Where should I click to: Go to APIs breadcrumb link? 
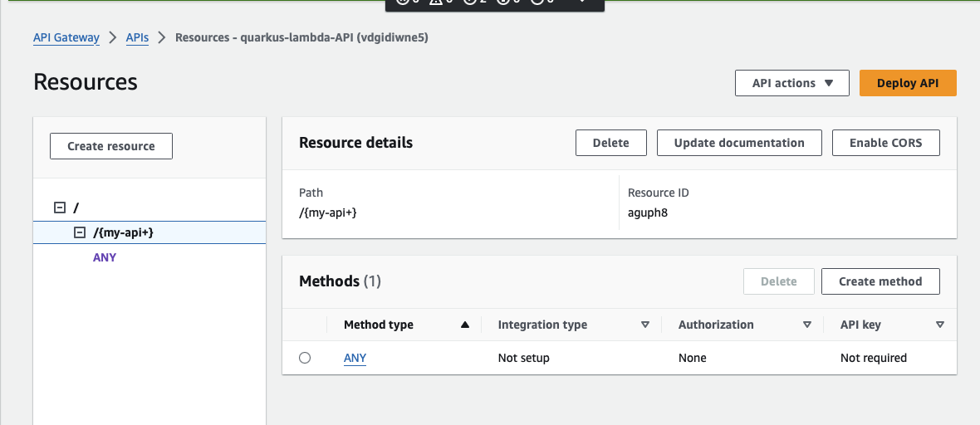[x=138, y=37]
